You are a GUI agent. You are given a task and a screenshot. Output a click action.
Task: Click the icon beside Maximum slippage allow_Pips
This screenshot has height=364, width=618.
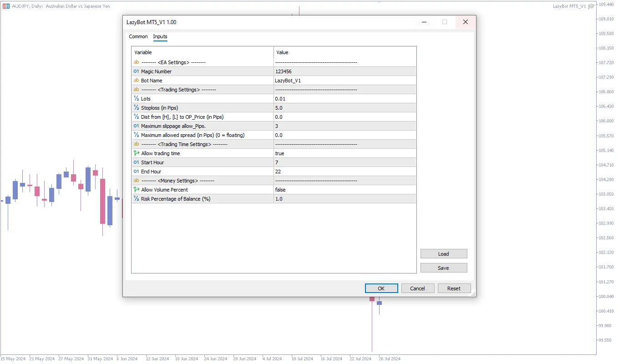coord(136,126)
